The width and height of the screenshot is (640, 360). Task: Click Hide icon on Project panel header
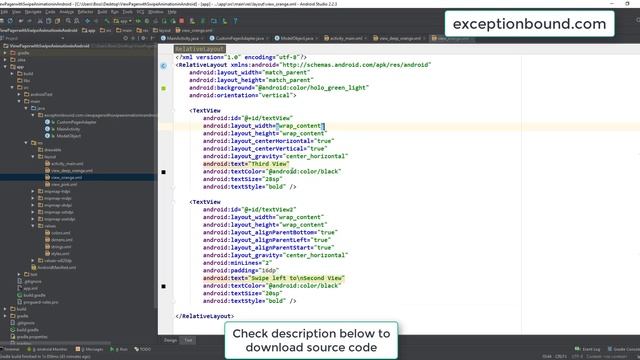click(153, 38)
